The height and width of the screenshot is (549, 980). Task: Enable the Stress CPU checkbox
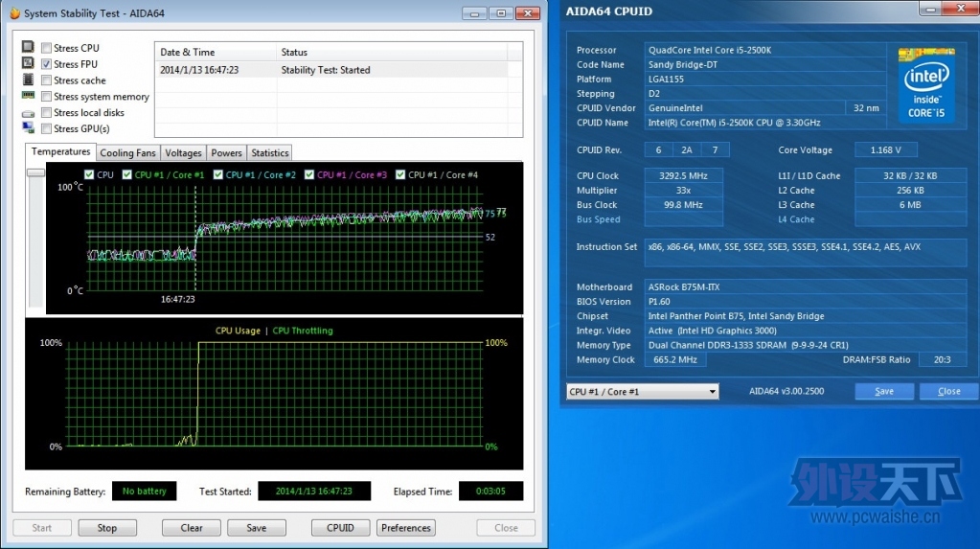[x=46, y=48]
